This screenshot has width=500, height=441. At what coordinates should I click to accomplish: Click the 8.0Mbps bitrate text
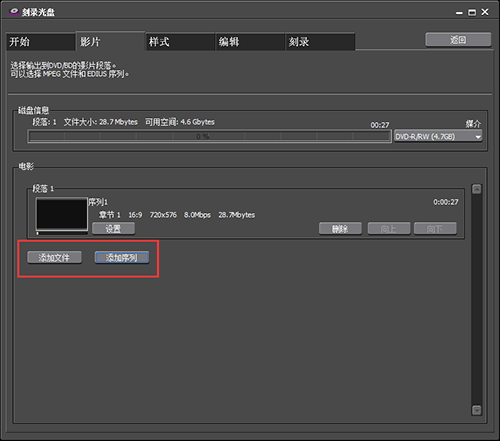point(197,215)
